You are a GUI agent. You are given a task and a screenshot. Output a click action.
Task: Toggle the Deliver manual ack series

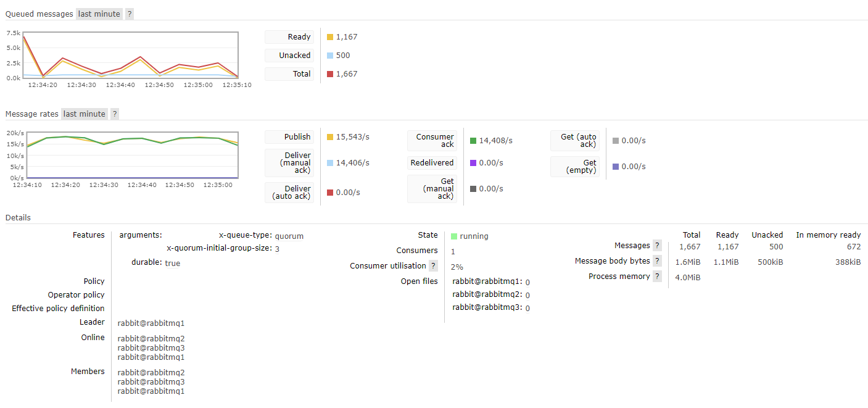coord(289,163)
